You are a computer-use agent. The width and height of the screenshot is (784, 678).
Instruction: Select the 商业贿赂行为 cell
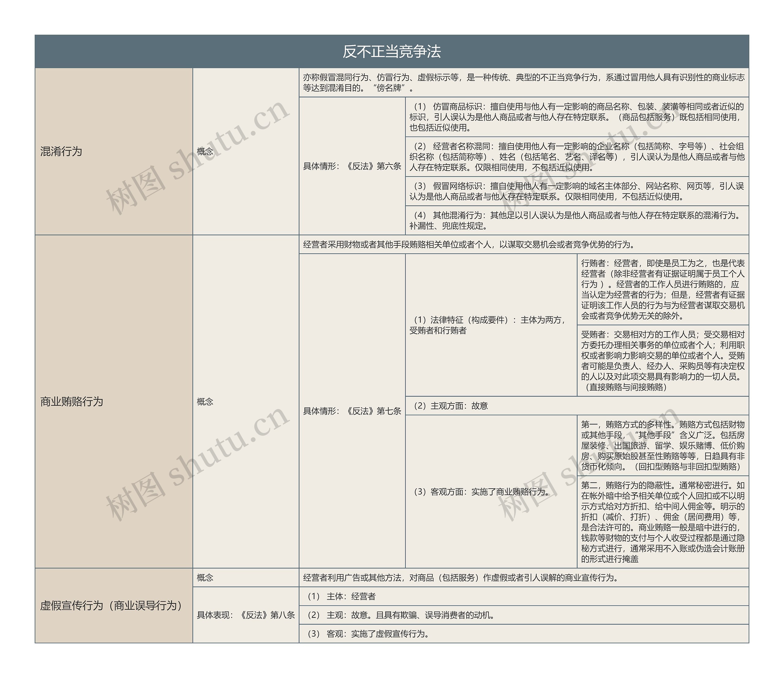114,401
